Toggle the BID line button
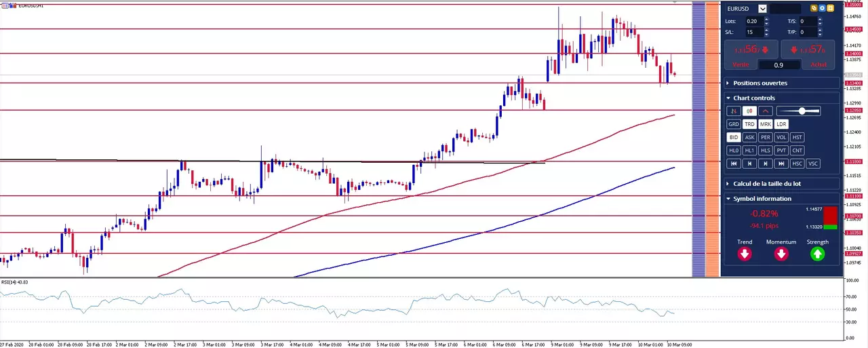Viewport: 868px width, 348px height. 734,137
